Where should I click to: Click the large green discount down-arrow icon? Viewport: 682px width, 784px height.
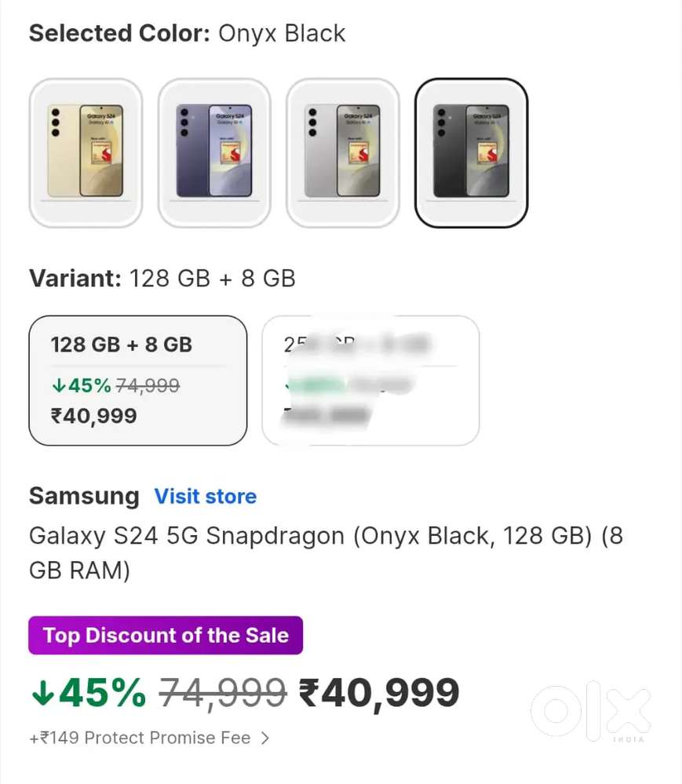42,692
